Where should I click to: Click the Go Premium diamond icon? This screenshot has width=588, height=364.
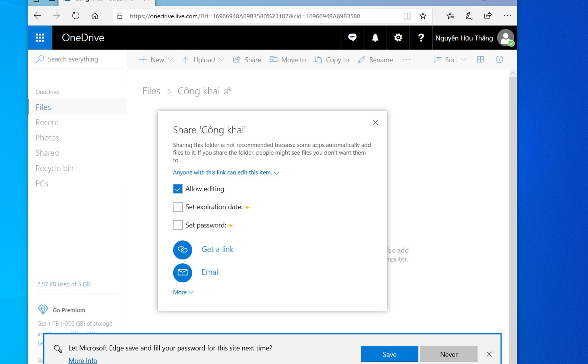tap(43, 310)
